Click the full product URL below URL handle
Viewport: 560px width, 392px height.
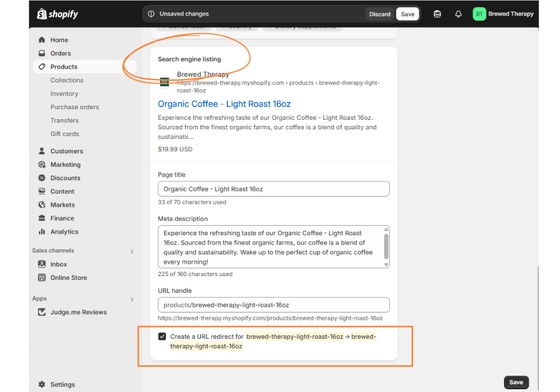(270, 318)
